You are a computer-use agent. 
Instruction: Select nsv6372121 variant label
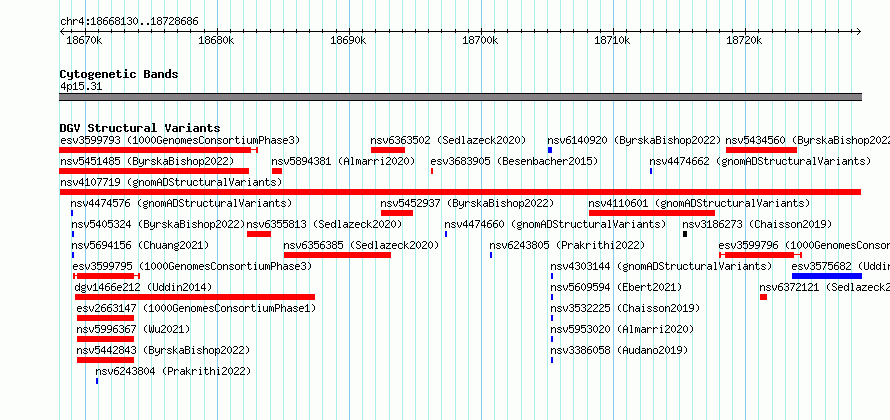[825, 287]
